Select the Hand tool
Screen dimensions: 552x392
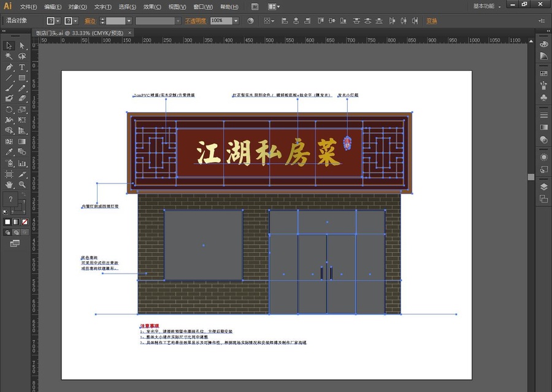point(9,184)
